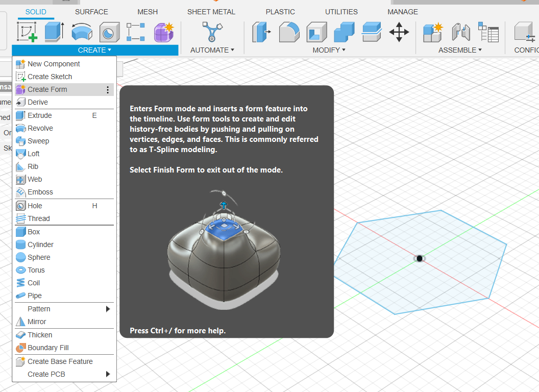Switch to the SHEET METAL tab
Viewport: 539px width, 392px height.
[x=211, y=12]
